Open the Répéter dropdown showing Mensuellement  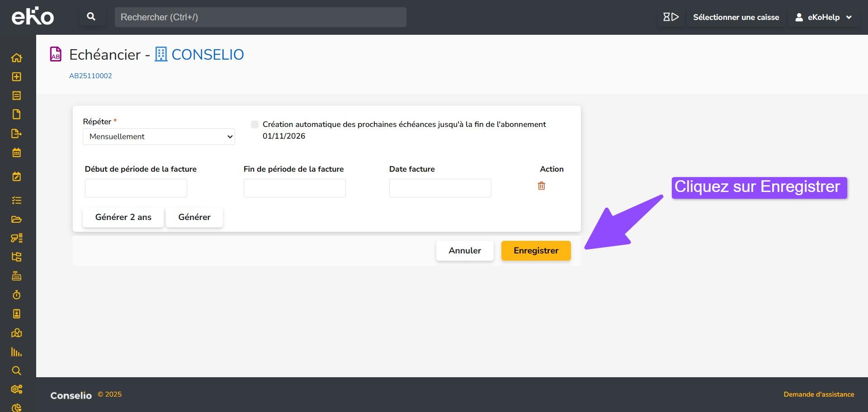pos(159,137)
